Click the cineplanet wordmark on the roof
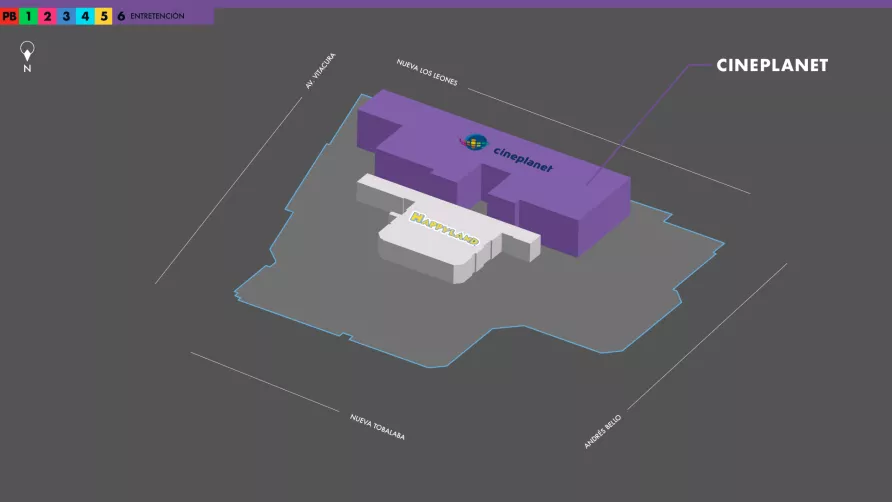 (523, 159)
